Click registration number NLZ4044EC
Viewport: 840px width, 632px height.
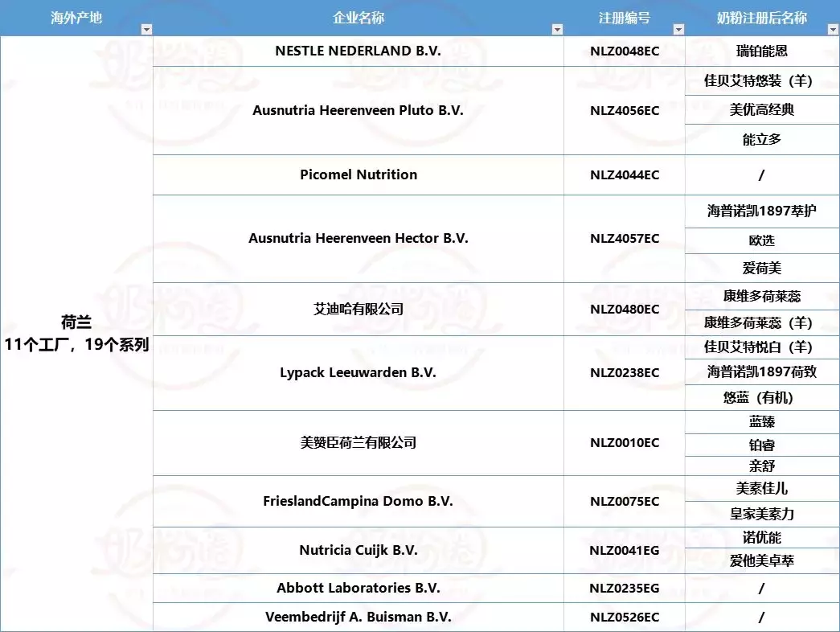point(624,174)
